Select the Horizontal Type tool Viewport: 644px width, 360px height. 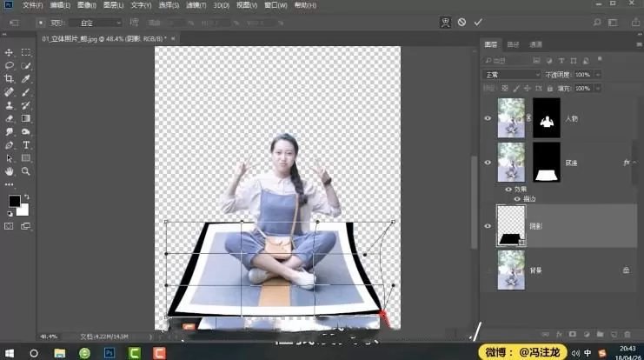(x=26, y=144)
